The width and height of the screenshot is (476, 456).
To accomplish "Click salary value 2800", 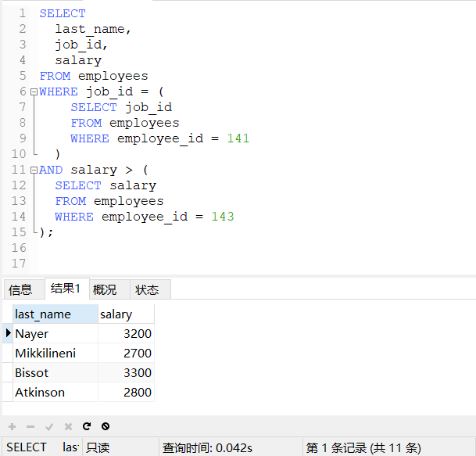I will [x=127, y=392].
